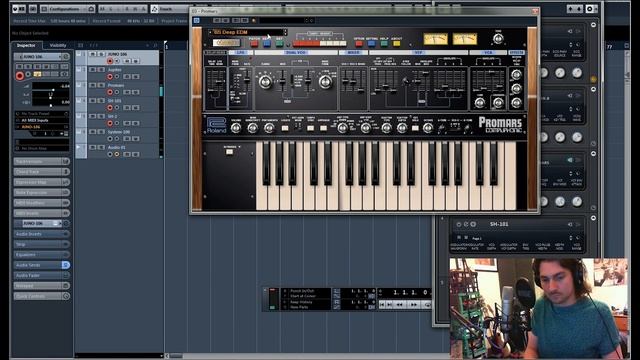Expand the Expression Map inspector section
Viewport: 640px width, 360px height.
pos(41,182)
